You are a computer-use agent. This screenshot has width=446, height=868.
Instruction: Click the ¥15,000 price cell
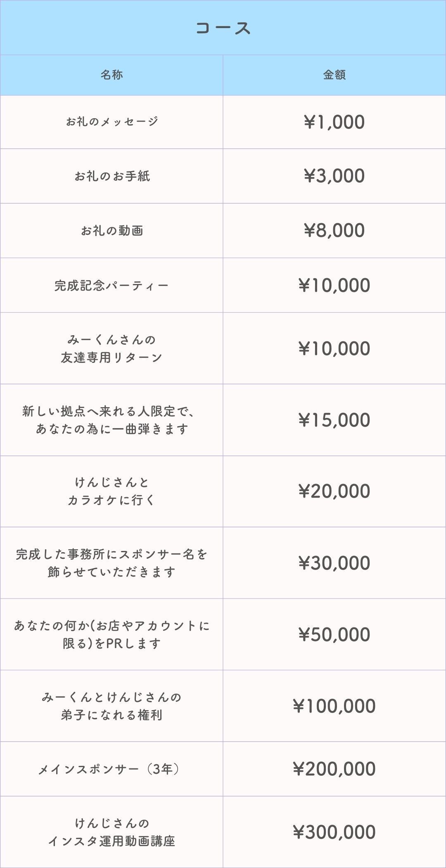[x=334, y=420]
